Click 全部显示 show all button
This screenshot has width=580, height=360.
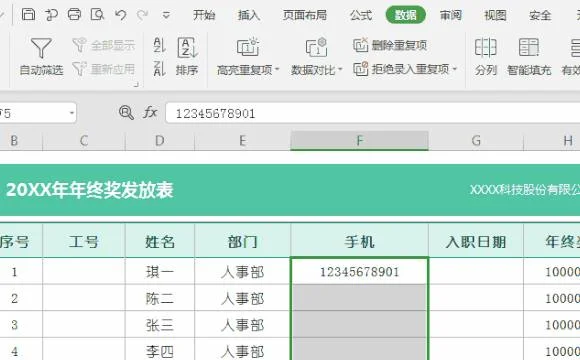104,45
